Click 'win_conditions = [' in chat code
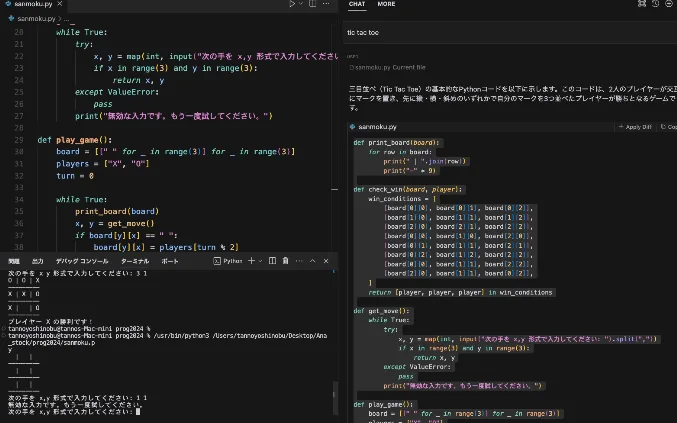 tap(402, 199)
